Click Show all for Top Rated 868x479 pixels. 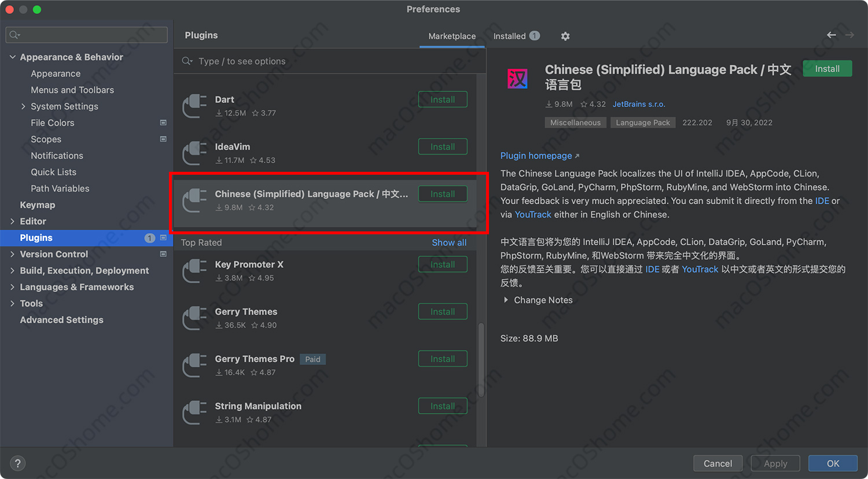click(x=449, y=242)
